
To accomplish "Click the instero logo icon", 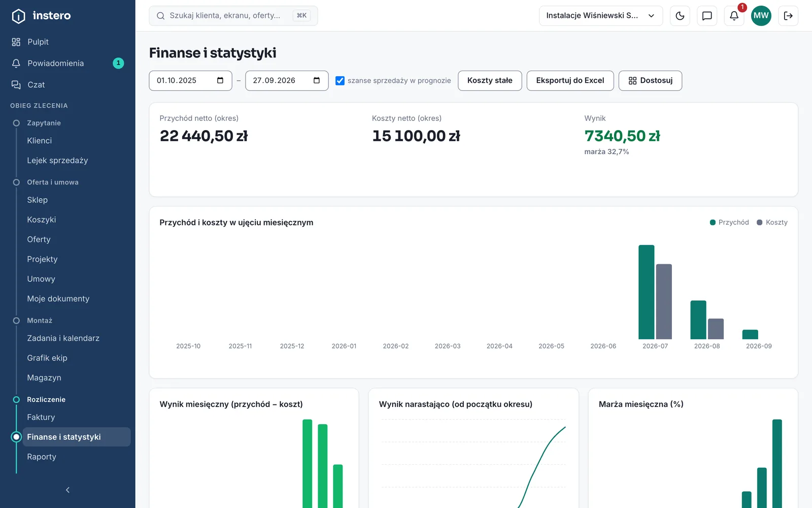I will click(x=18, y=16).
